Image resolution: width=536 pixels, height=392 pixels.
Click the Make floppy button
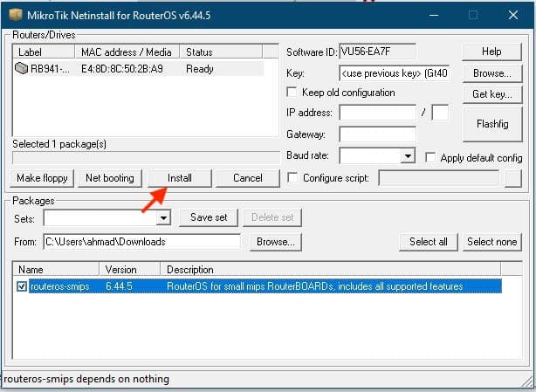[42, 178]
